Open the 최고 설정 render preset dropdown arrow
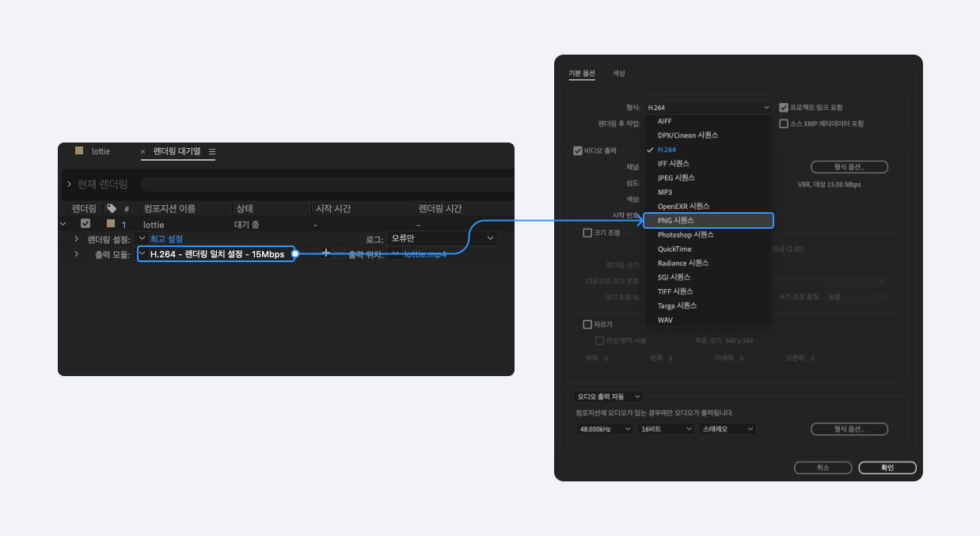 tap(142, 238)
